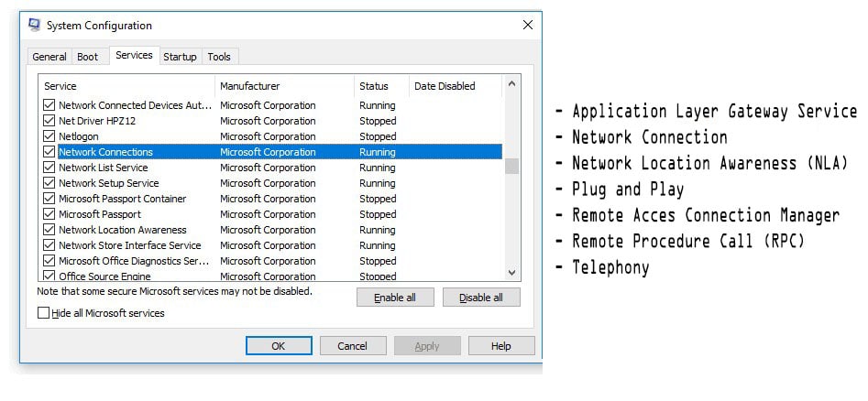Close the System Configuration window
The width and height of the screenshot is (868, 401).
pos(528,25)
